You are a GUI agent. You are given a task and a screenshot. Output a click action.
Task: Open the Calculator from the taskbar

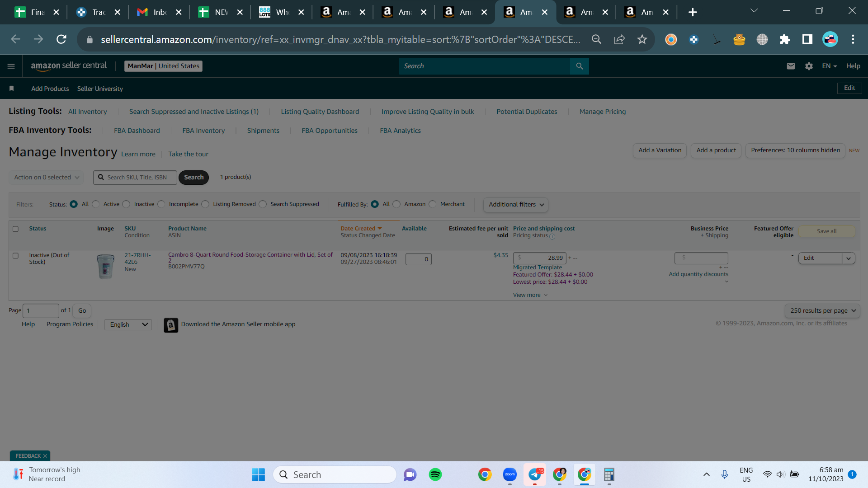(609, 474)
